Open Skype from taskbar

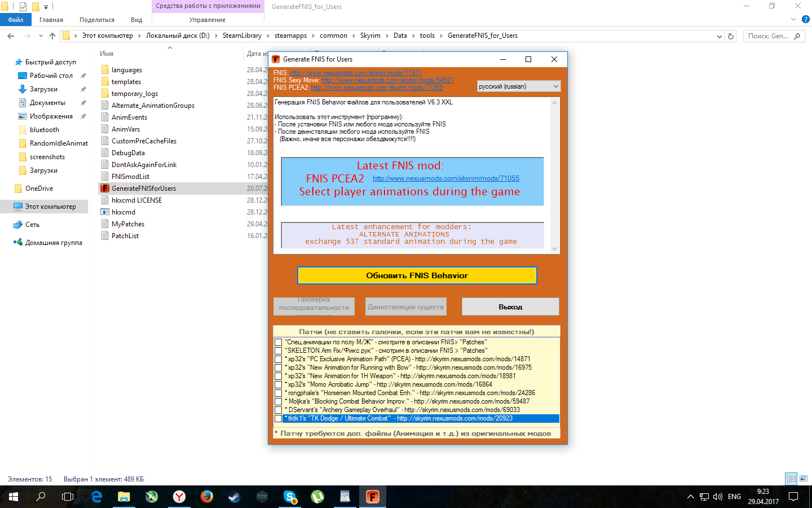290,497
